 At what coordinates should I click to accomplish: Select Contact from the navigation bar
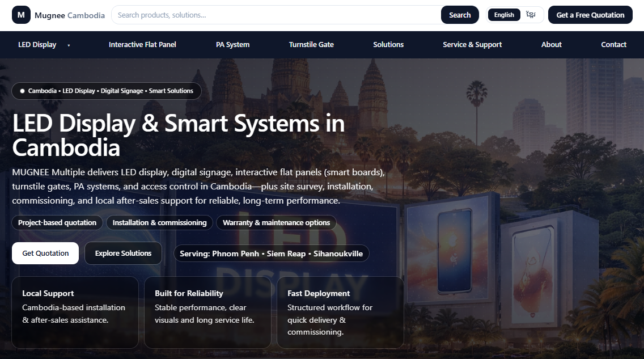click(613, 44)
